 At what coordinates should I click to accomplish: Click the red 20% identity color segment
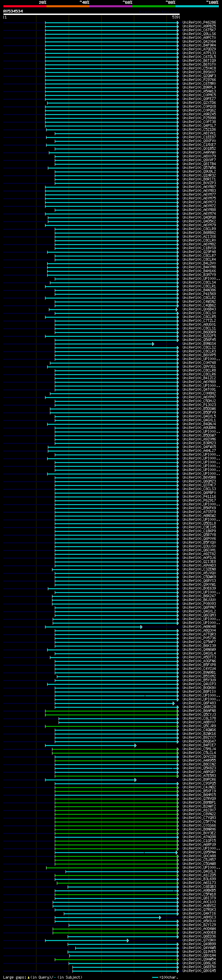25,6
